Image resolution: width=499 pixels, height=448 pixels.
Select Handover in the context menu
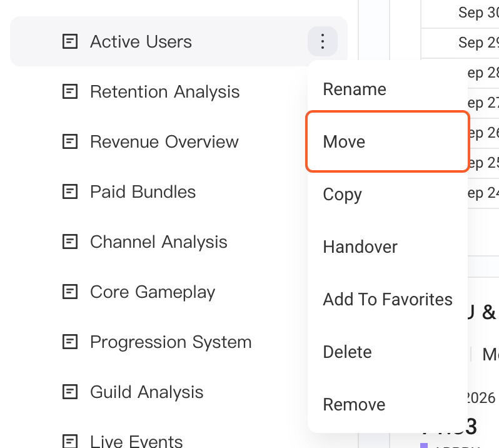[388, 247]
